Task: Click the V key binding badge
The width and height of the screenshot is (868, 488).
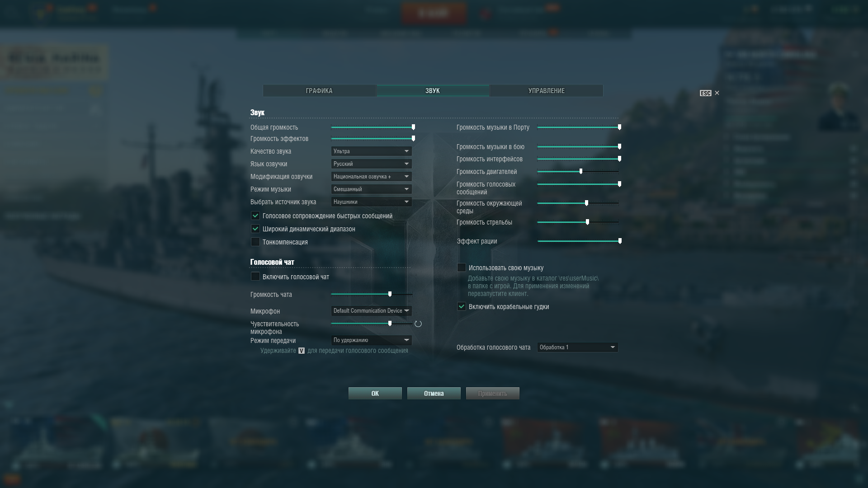Action: point(302,351)
